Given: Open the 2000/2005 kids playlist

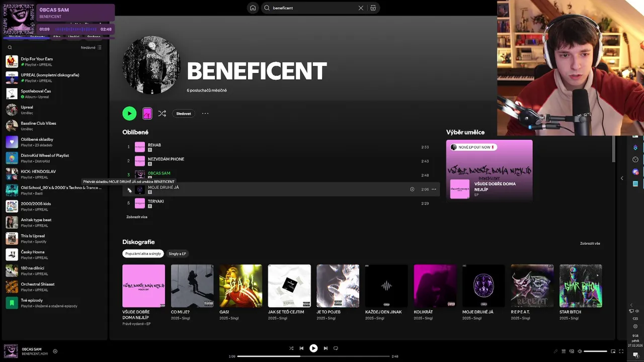Looking at the screenshot, I should (54, 207).
